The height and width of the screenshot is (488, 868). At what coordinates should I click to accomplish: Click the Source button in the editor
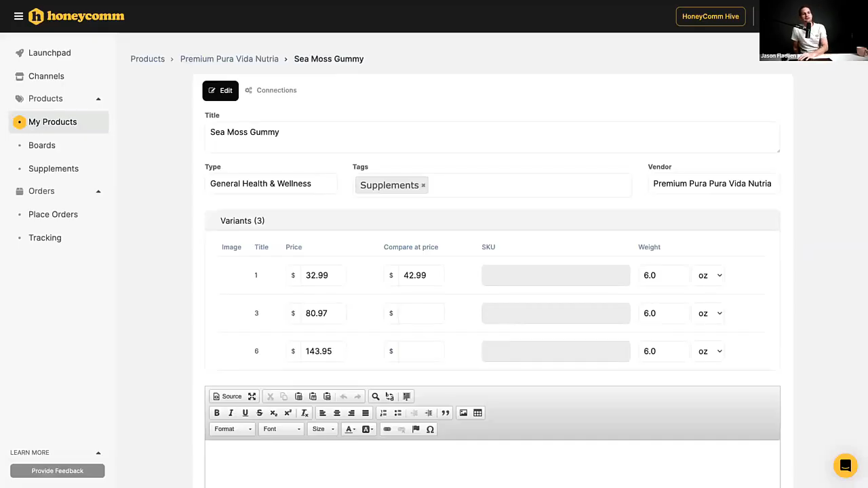[227, 396]
